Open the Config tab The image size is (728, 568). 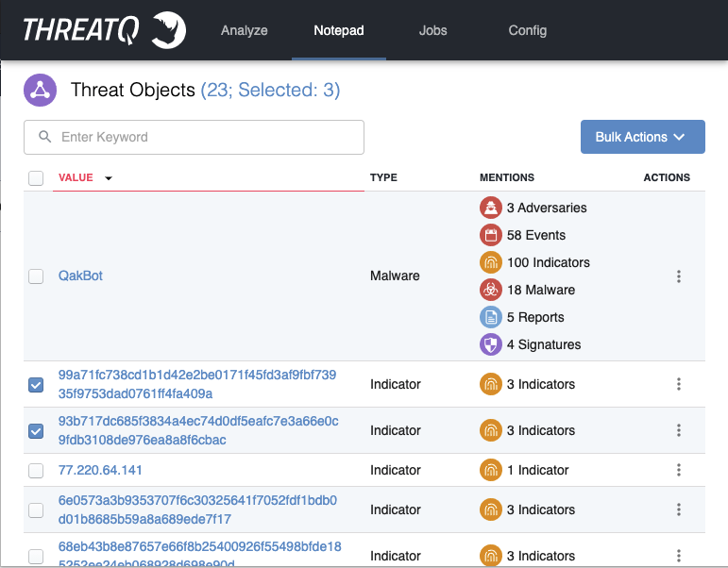point(528,30)
